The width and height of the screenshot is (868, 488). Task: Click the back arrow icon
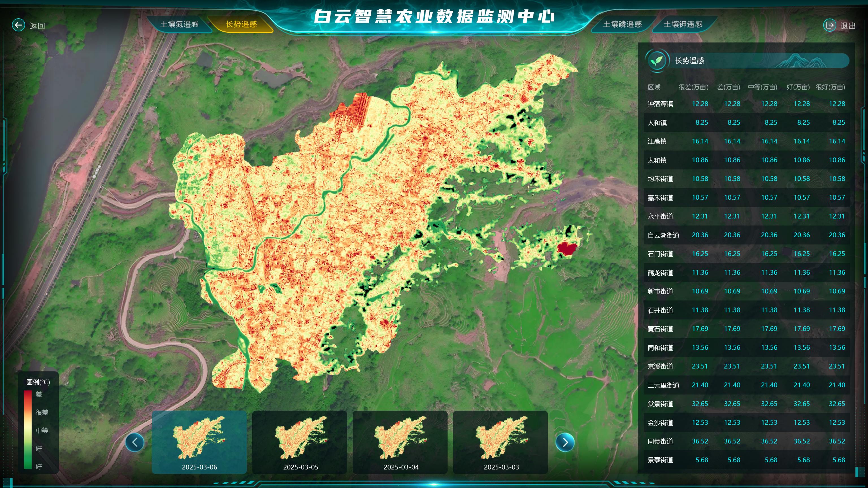(19, 25)
